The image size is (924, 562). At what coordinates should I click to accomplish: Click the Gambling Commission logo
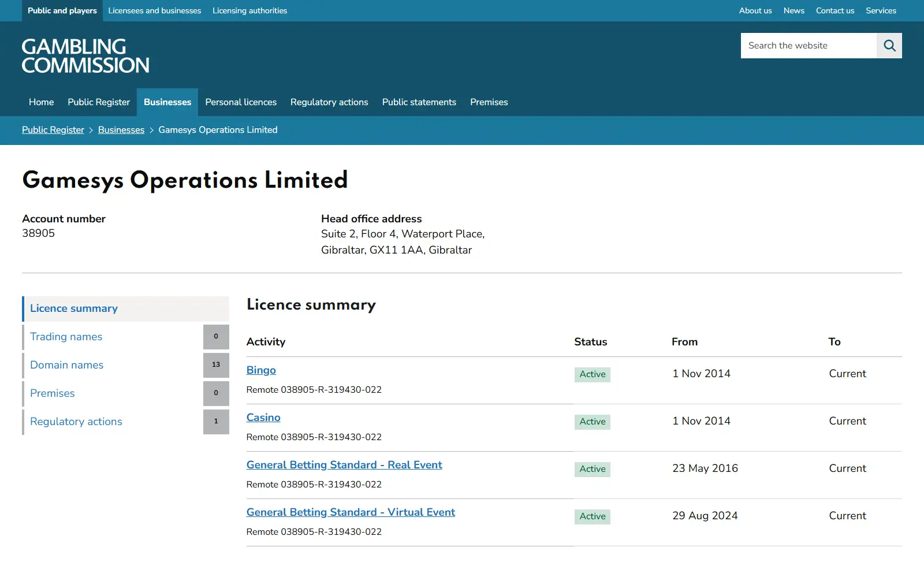point(85,56)
